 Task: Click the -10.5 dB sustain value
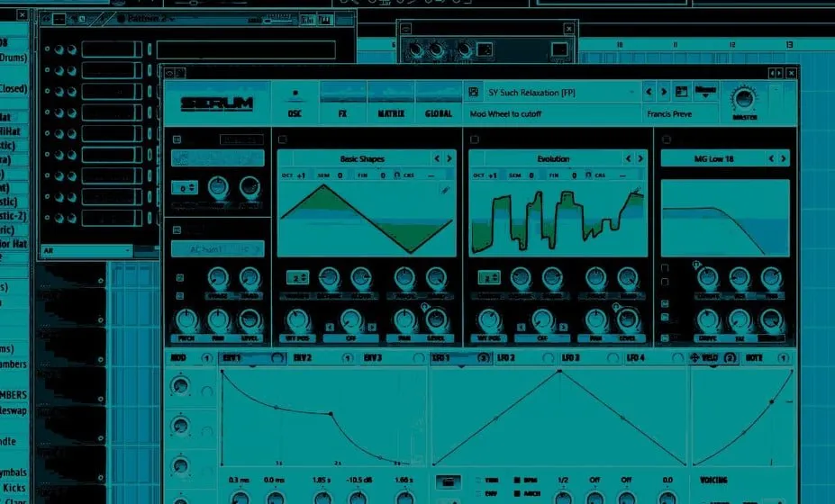pyautogui.click(x=359, y=480)
